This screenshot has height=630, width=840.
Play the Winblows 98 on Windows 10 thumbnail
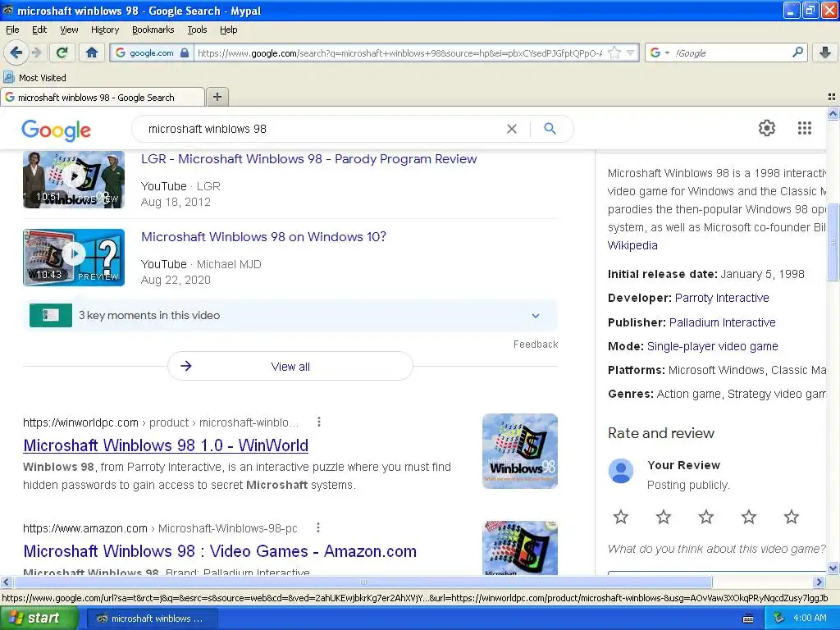pyautogui.click(x=74, y=257)
